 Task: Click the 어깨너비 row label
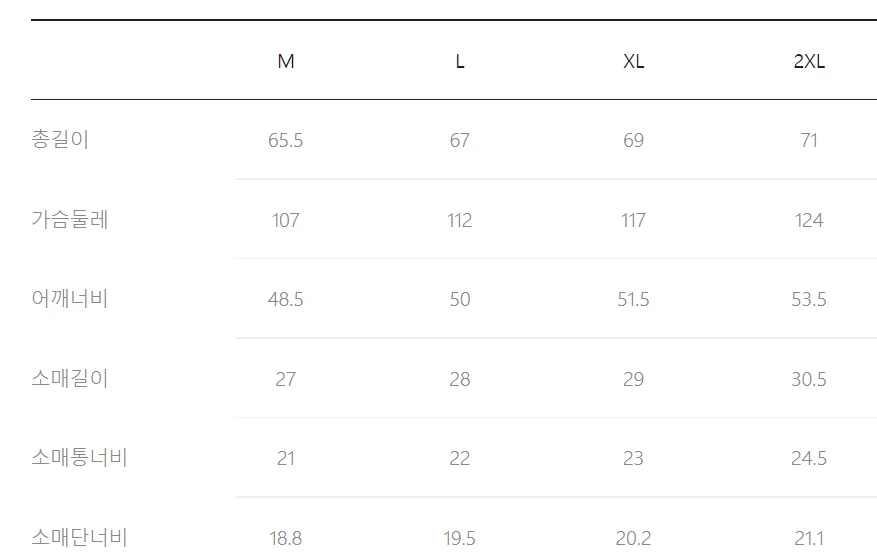70,299
